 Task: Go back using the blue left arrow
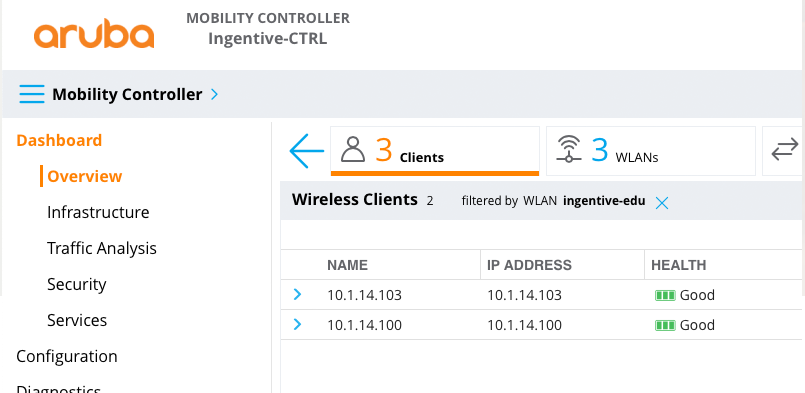[307, 151]
